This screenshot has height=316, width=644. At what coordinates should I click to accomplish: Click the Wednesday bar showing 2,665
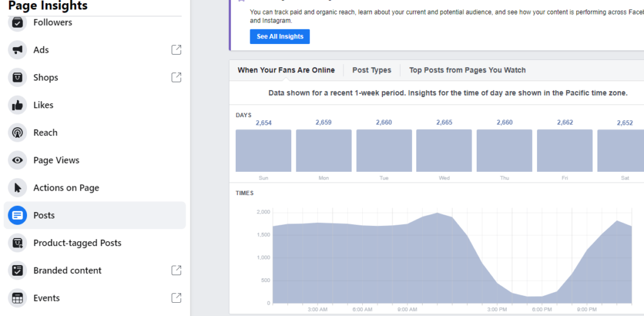pos(444,151)
